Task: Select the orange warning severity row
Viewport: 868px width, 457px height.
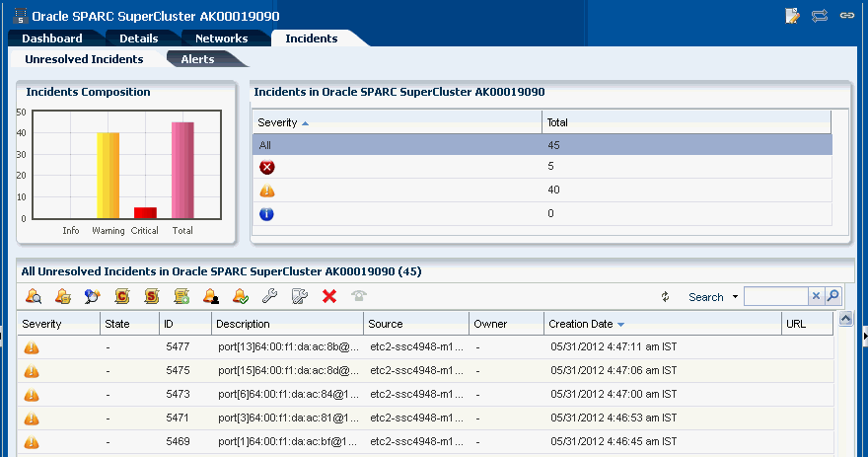Action: [x=542, y=190]
